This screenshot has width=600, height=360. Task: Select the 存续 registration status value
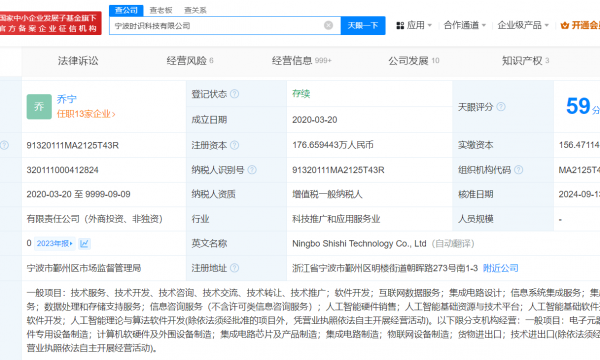coord(301,94)
